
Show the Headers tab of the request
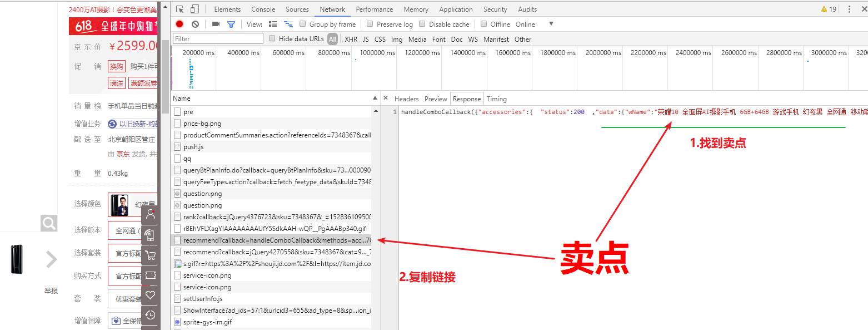(x=407, y=98)
